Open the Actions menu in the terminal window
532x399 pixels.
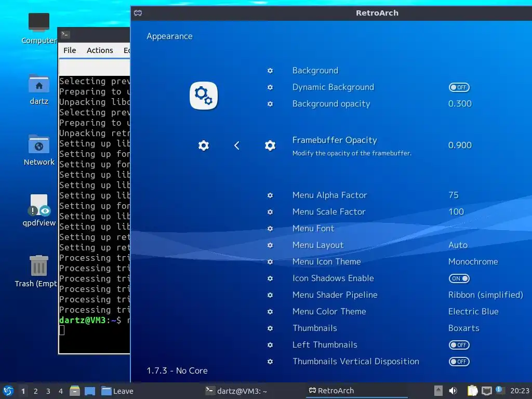pos(100,50)
